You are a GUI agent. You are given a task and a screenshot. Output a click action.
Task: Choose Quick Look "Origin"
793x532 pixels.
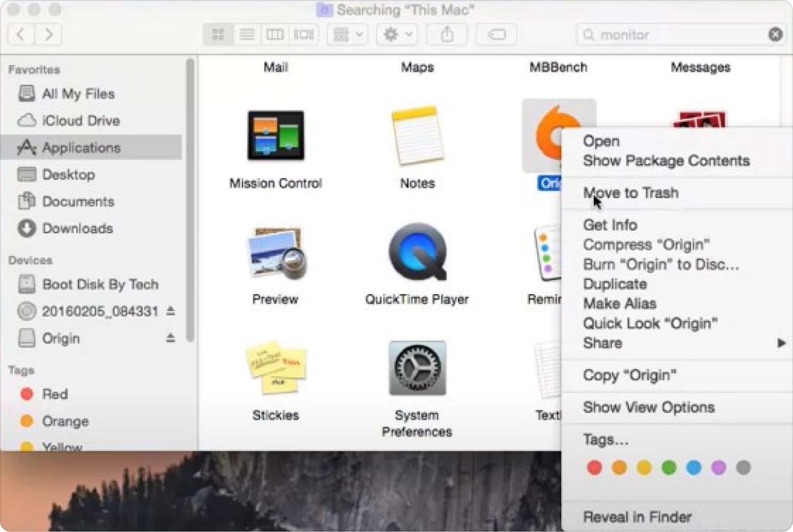click(x=650, y=324)
